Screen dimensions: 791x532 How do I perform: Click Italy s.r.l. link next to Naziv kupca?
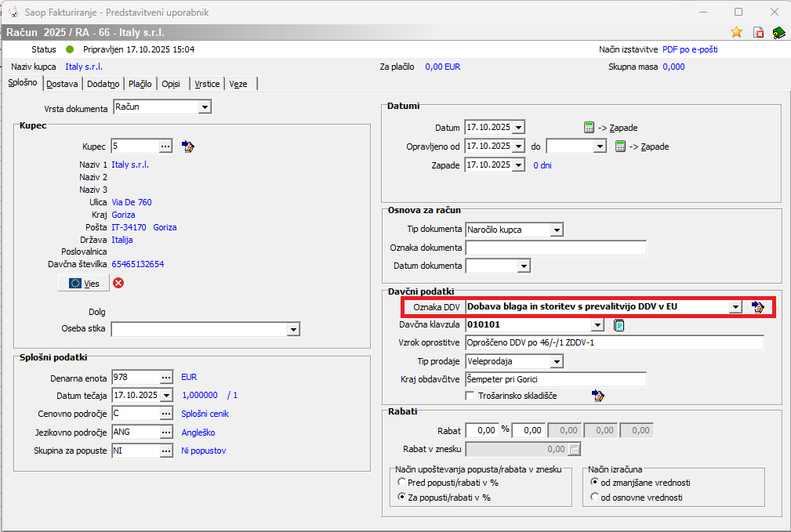pyautogui.click(x=84, y=67)
